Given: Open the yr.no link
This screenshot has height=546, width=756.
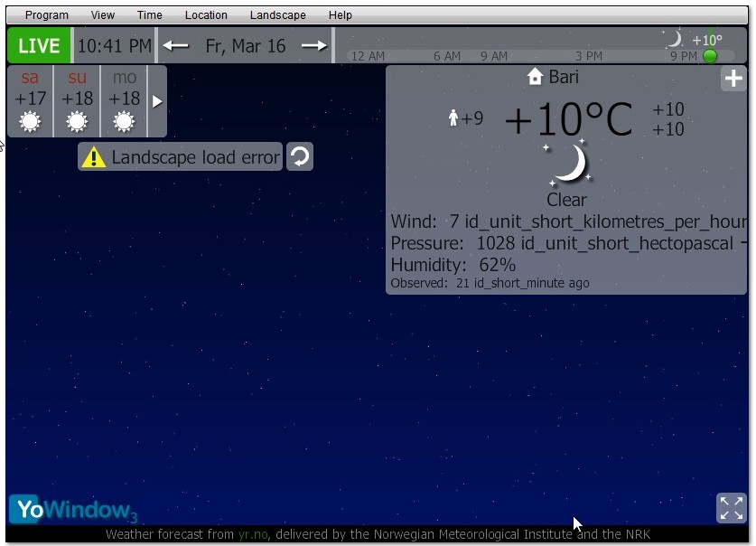Looking at the screenshot, I should 253,534.
